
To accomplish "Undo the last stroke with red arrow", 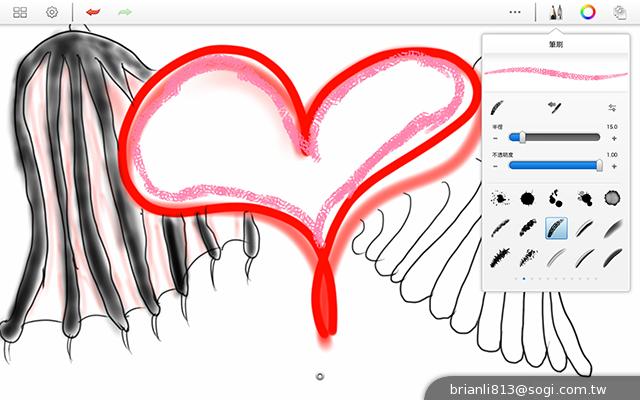I will (92, 12).
